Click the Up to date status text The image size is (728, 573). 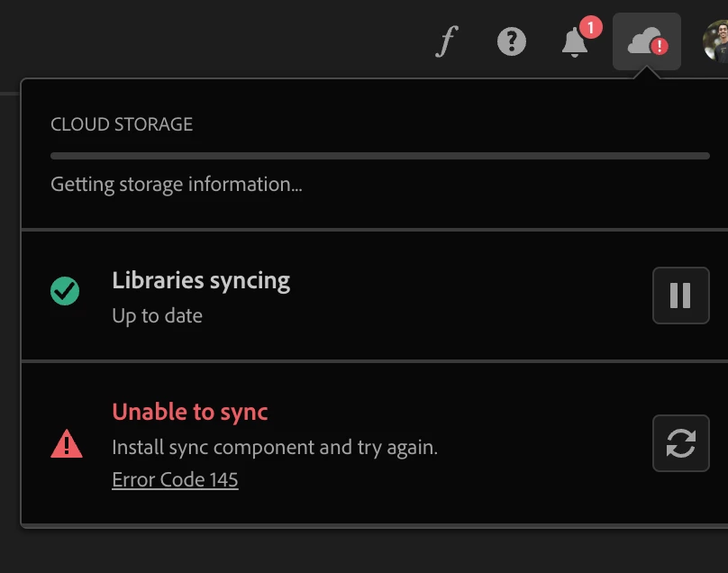(157, 316)
